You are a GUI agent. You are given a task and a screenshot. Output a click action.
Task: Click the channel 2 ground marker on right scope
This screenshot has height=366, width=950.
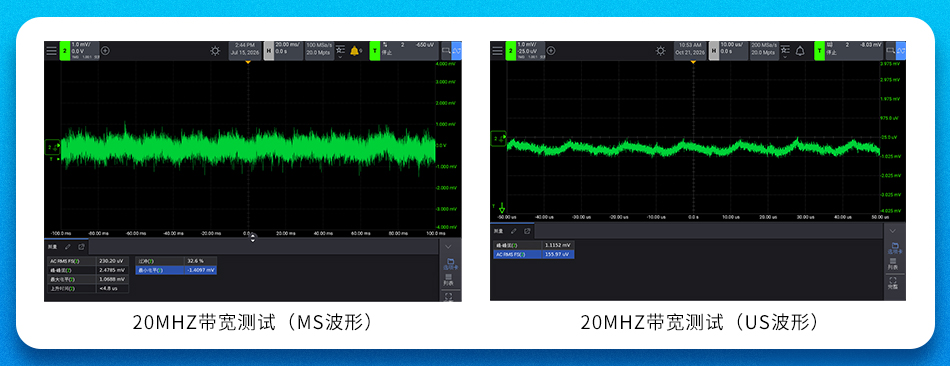499,139
